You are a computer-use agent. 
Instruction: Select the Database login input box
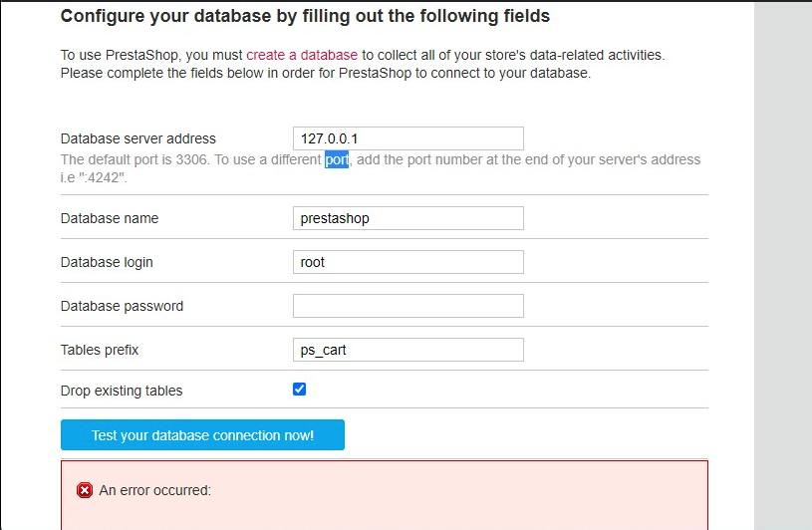point(407,262)
